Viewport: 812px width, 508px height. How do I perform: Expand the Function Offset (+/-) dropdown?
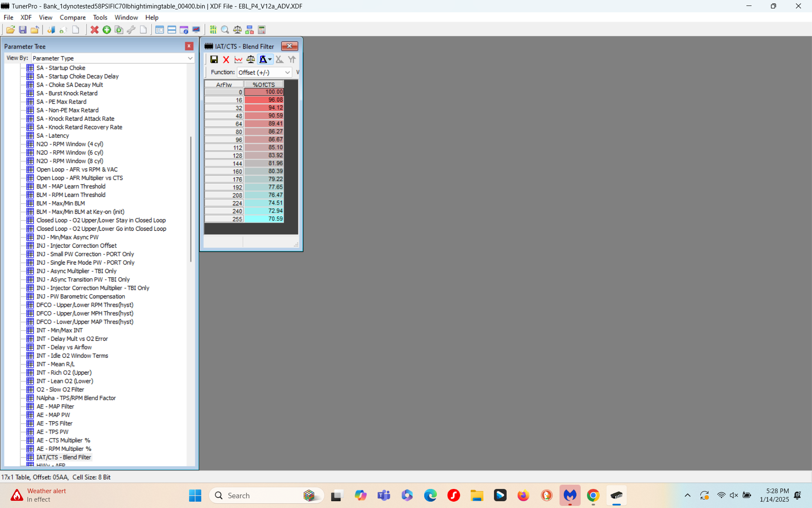pyautogui.click(x=287, y=72)
